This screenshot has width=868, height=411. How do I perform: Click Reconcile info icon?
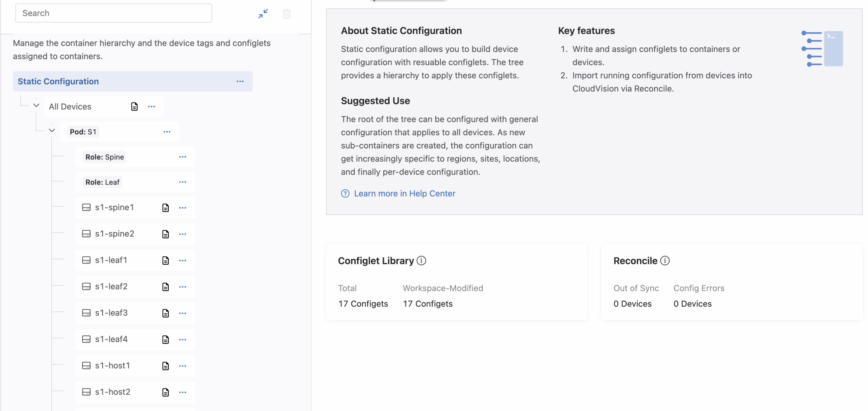(665, 260)
